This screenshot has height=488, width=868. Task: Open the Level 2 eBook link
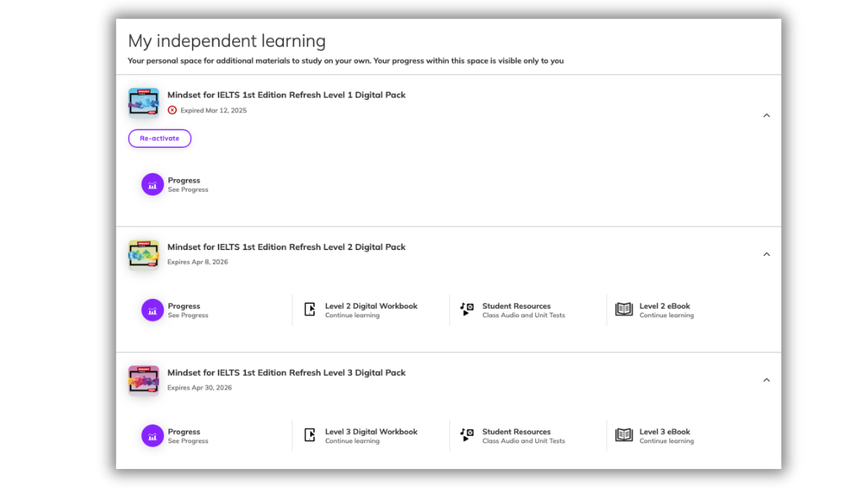coord(665,306)
